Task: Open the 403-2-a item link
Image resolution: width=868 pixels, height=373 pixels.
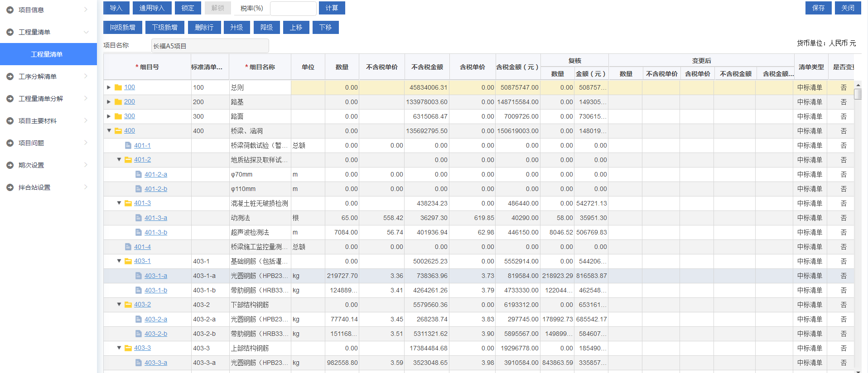Action: tap(155, 319)
